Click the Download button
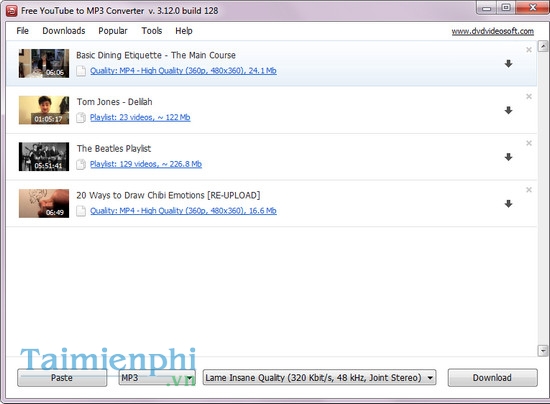The image size is (550, 404). pos(492,378)
